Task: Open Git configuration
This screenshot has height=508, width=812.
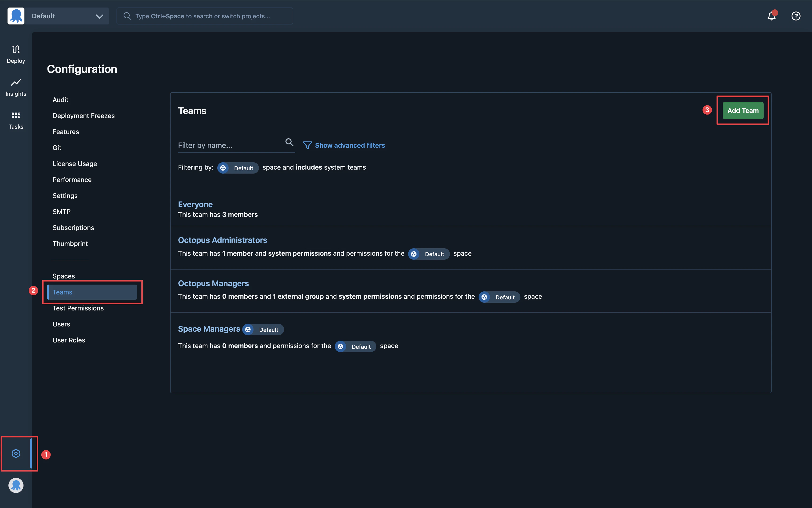Action: [x=57, y=148]
